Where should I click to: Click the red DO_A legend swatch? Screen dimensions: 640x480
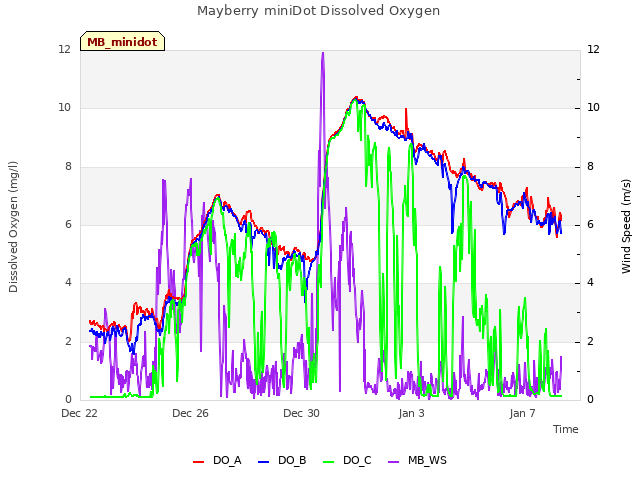[x=198, y=462]
